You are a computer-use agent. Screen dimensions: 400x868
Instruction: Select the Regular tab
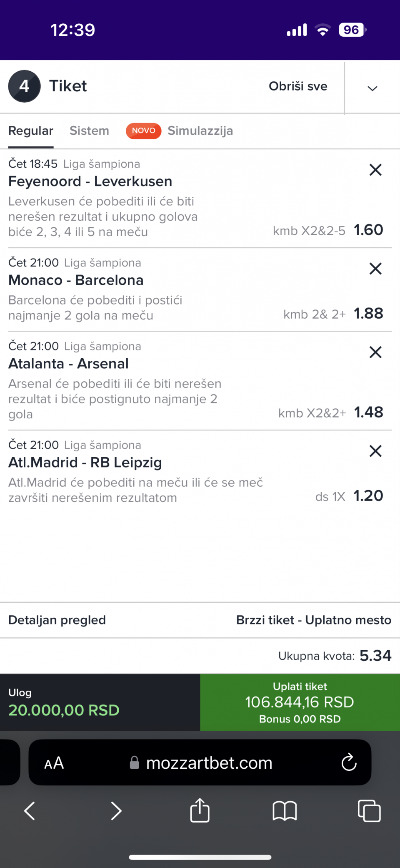[31, 131]
